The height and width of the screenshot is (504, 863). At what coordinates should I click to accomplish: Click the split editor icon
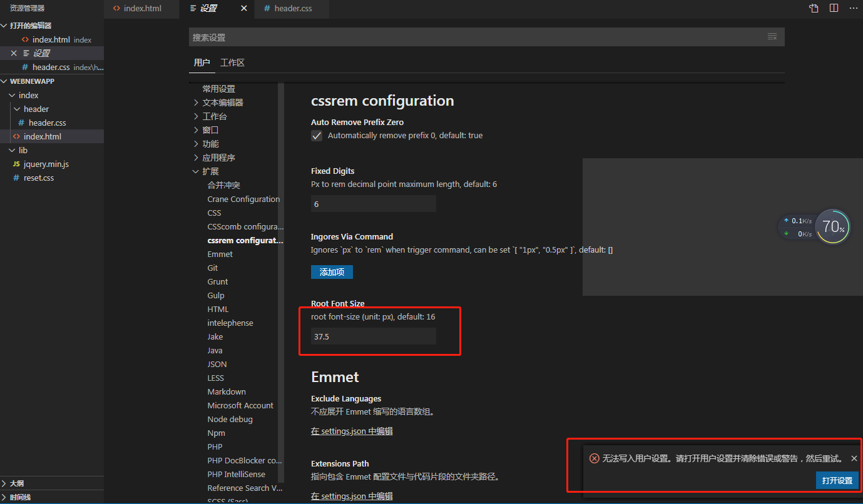pos(834,8)
